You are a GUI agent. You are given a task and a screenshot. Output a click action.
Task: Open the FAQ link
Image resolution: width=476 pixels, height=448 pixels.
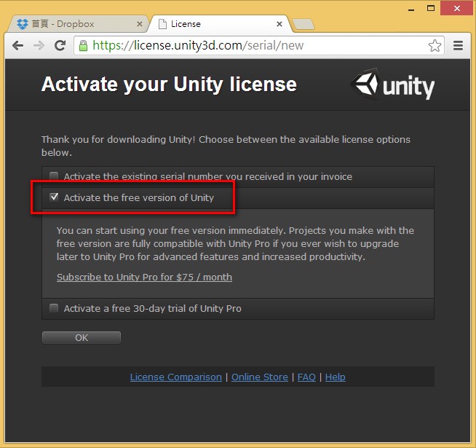tap(306, 377)
